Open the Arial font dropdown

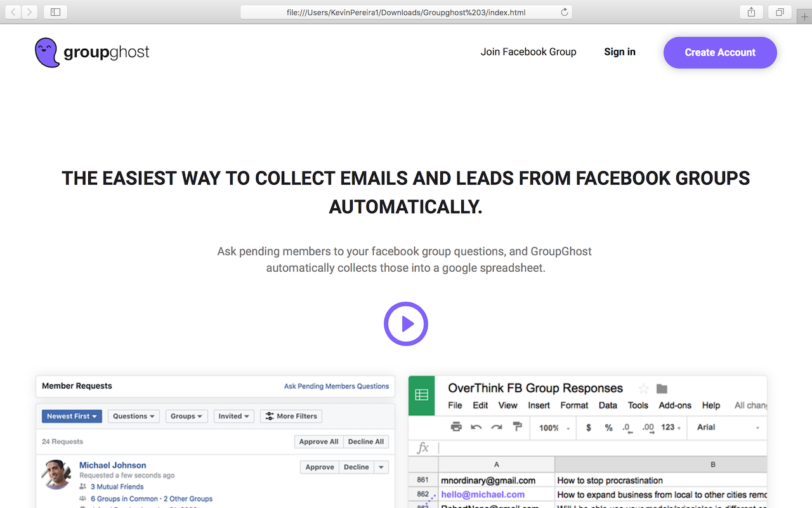click(x=728, y=427)
